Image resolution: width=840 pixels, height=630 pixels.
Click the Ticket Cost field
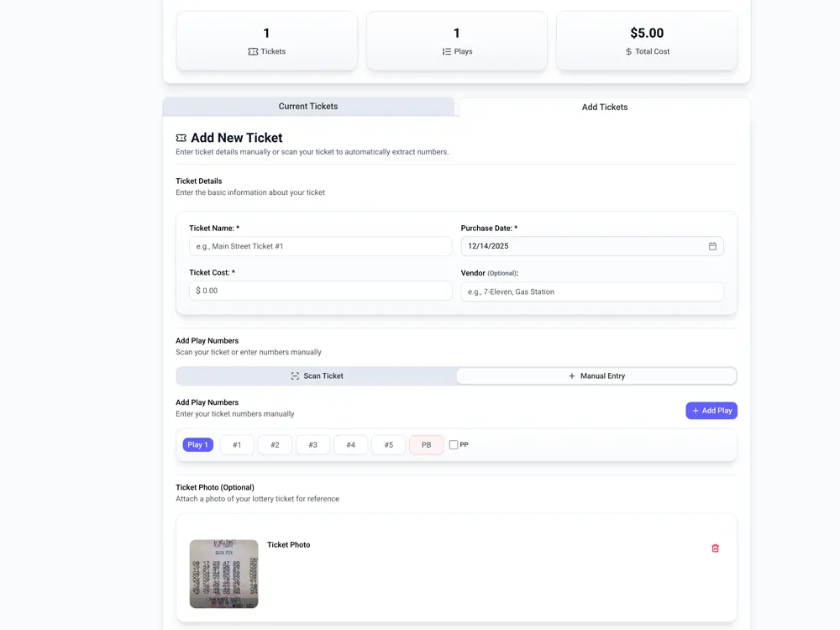pyautogui.click(x=320, y=291)
